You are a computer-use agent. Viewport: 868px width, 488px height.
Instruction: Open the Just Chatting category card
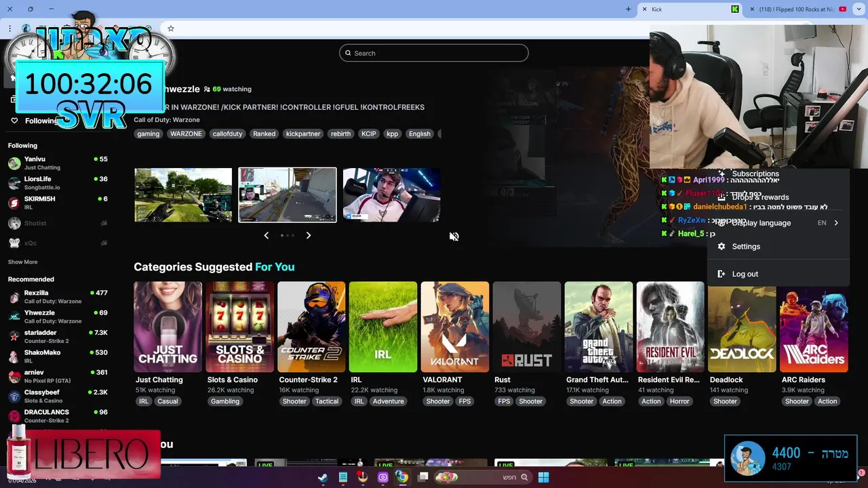[x=167, y=327]
